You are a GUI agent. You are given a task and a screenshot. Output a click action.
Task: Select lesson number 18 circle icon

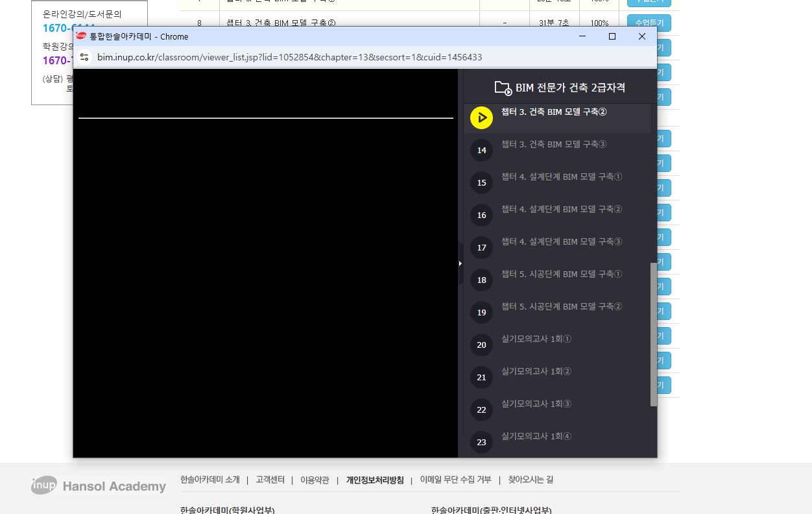point(481,280)
